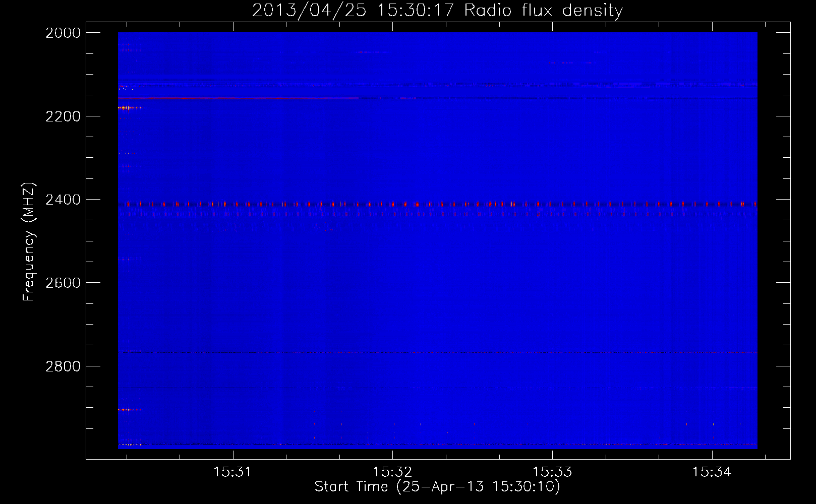Screen dimensions: 816x504
Task: Click the 15:34 time tick label
Action: [712, 472]
